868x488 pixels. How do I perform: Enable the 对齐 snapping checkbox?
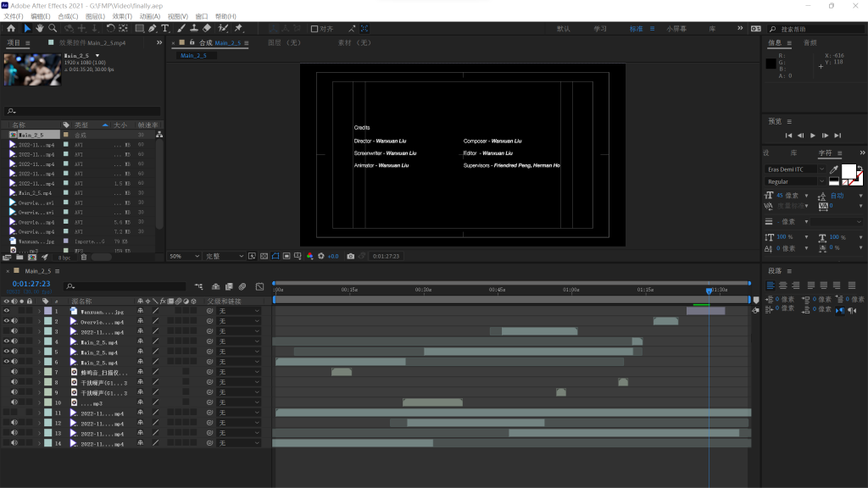point(314,28)
